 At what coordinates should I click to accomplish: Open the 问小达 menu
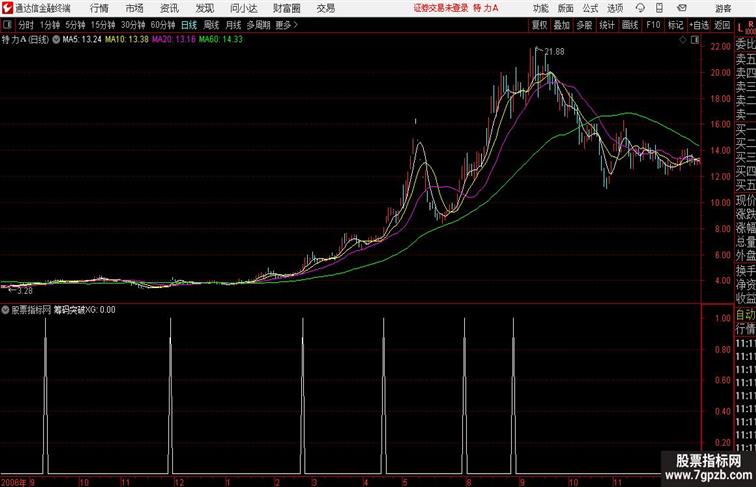pos(244,8)
